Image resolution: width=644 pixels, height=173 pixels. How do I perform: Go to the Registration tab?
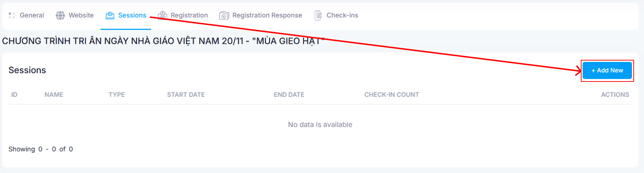(x=189, y=15)
